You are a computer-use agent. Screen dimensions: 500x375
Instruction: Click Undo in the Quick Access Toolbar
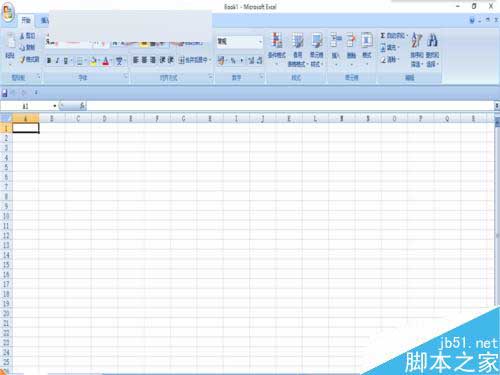[x=14, y=93]
